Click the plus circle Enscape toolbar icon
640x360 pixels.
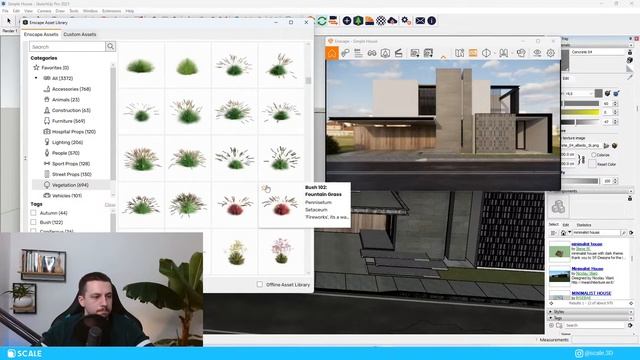coord(347,20)
